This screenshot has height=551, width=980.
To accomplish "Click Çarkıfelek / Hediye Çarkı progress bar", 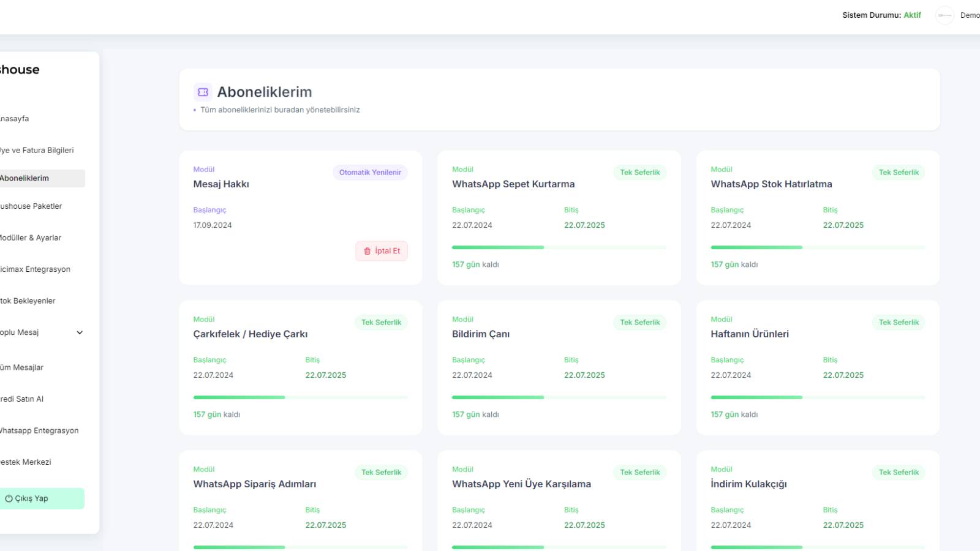I will 300,397.
